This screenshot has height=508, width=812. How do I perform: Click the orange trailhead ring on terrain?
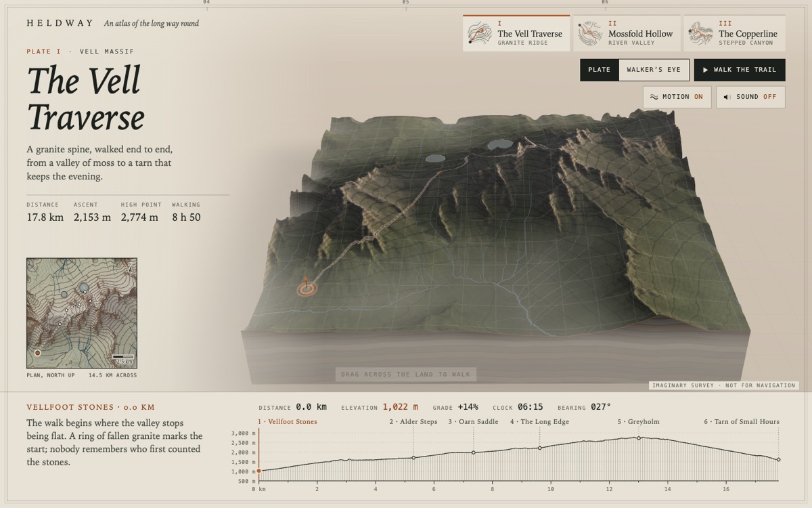307,289
